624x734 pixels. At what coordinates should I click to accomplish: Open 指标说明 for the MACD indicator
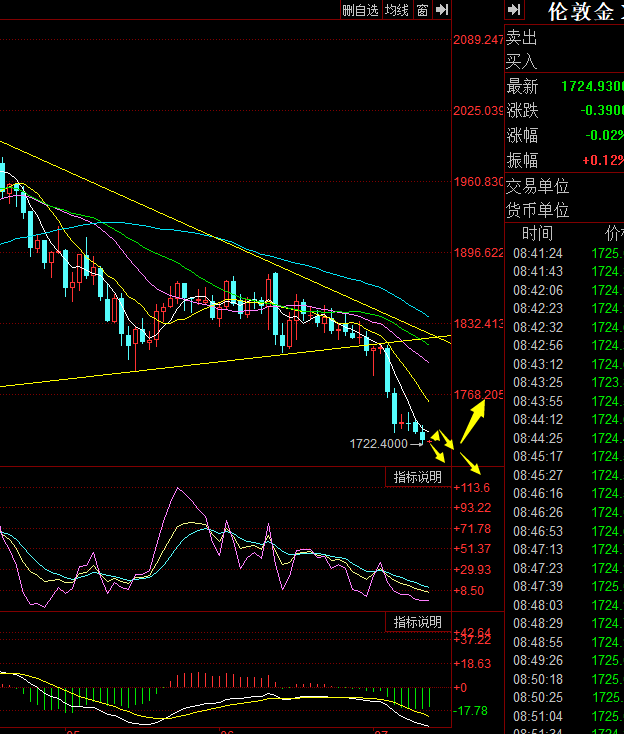(x=418, y=622)
